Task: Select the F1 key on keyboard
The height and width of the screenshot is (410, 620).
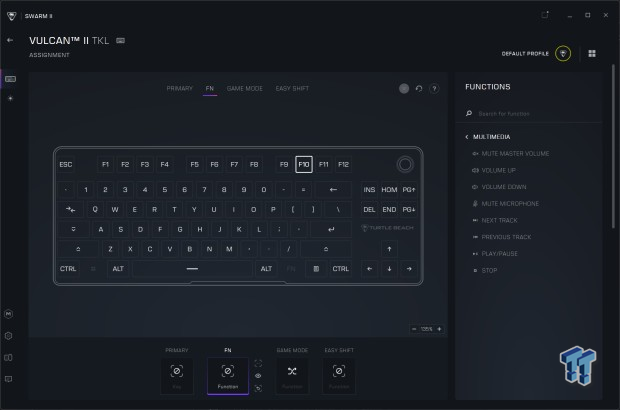Action: (106, 164)
